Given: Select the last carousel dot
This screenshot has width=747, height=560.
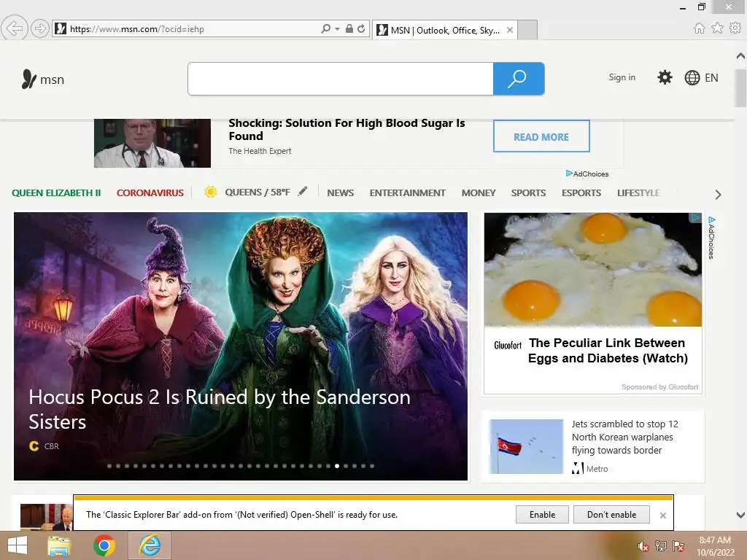Looking at the screenshot, I should [x=372, y=466].
